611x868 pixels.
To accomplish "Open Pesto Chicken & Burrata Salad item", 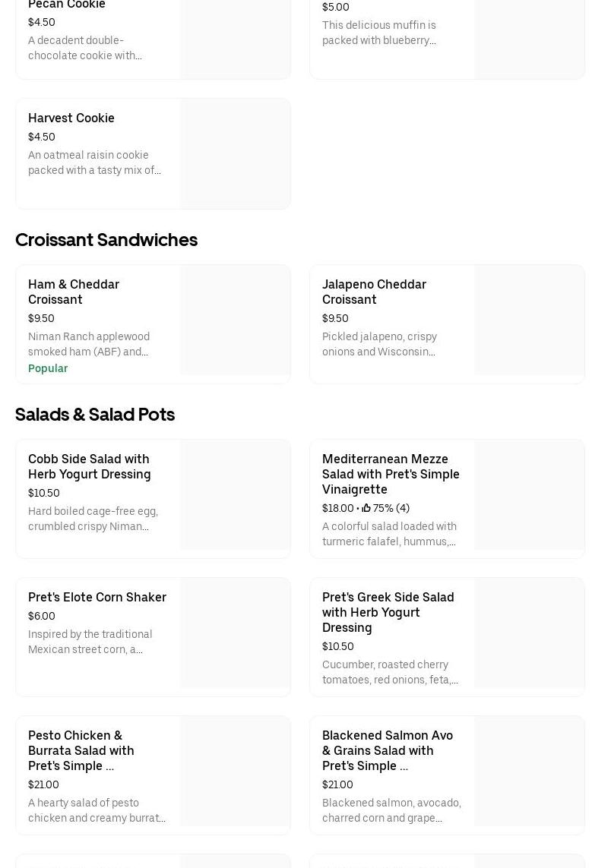I will (81, 750).
